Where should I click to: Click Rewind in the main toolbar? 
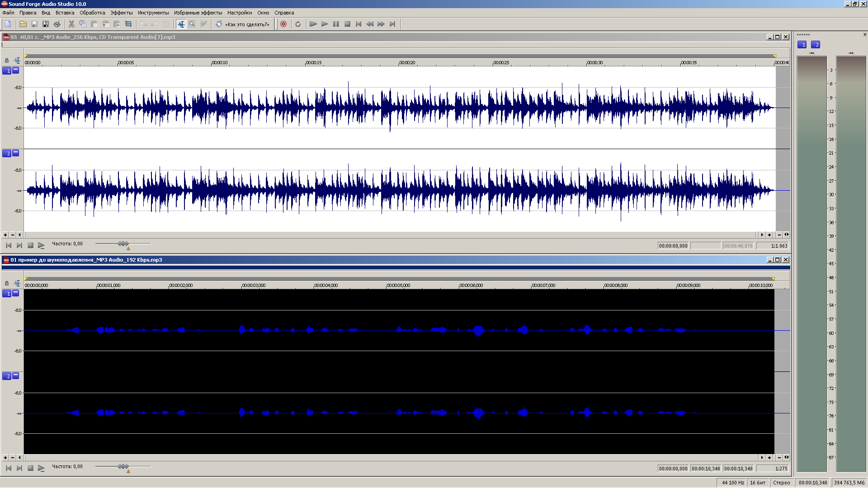point(370,24)
